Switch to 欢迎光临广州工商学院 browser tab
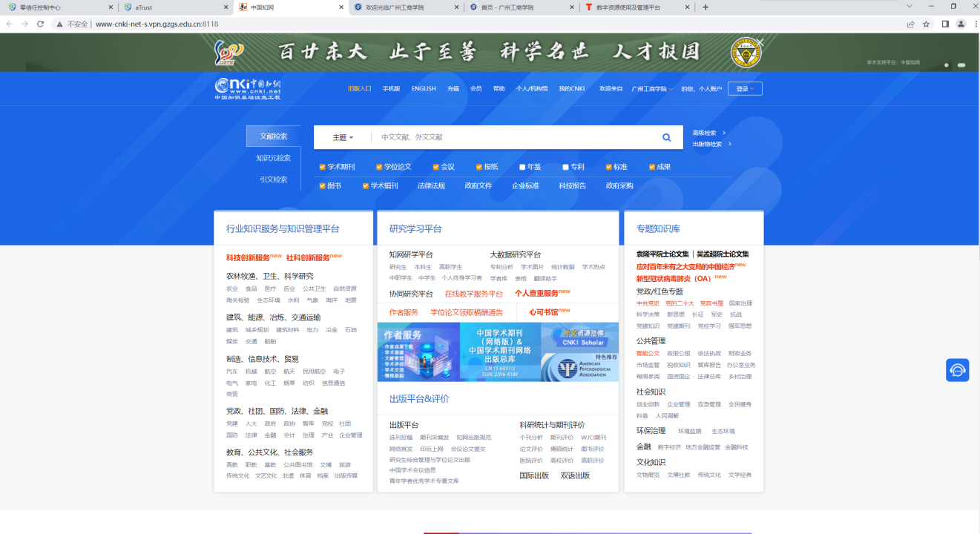The image size is (980, 534). click(x=407, y=7)
